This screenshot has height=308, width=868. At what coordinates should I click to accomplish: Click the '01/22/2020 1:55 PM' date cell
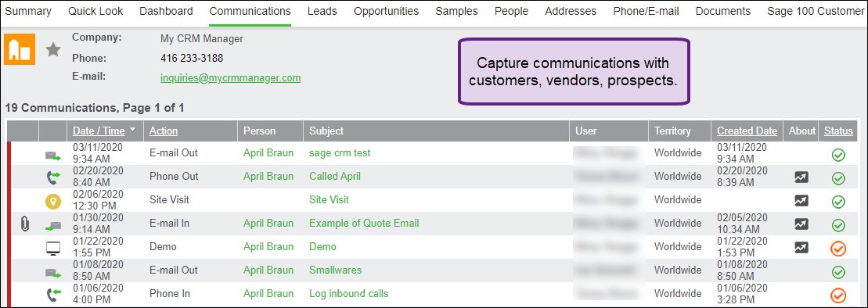[x=98, y=246]
